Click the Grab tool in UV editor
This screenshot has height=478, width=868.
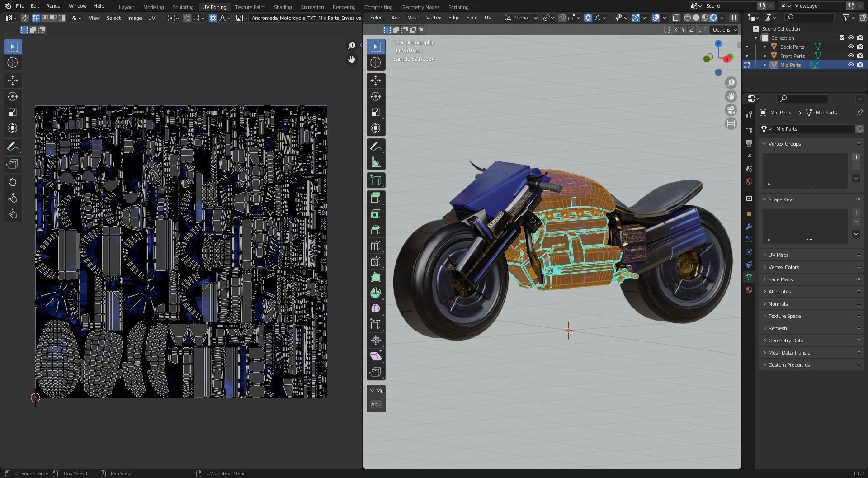pyautogui.click(x=13, y=182)
